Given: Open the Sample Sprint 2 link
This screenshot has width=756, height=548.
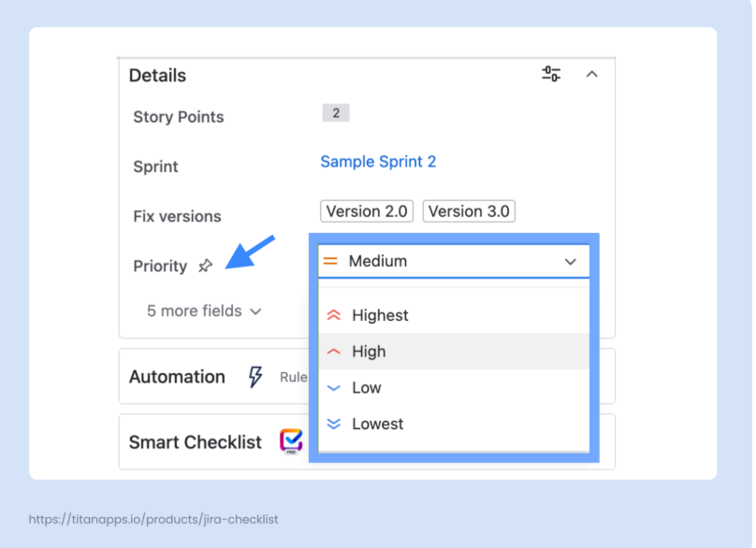Looking at the screenshot, I should (378, 162).
